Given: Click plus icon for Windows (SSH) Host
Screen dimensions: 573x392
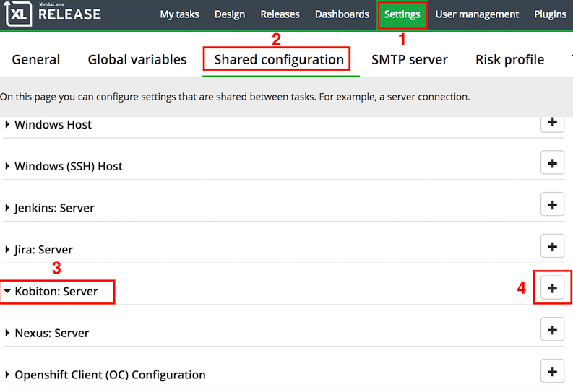Looking at the screenshot, I should 552,164.
